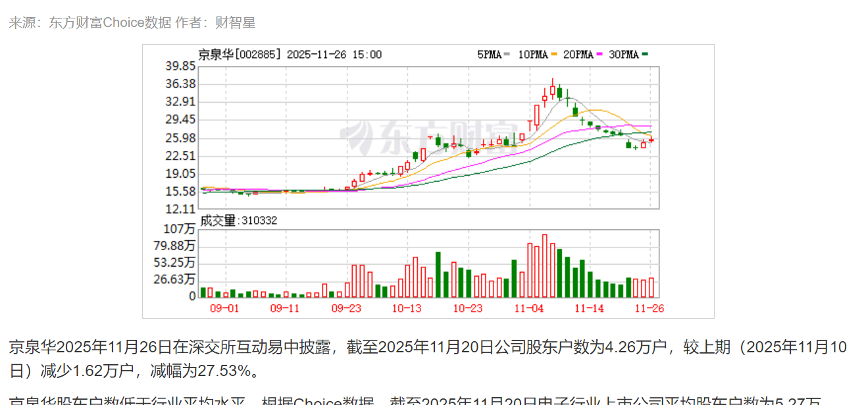
Task: Click the 09-01 date axis label
Action: [x=224, y=308]
